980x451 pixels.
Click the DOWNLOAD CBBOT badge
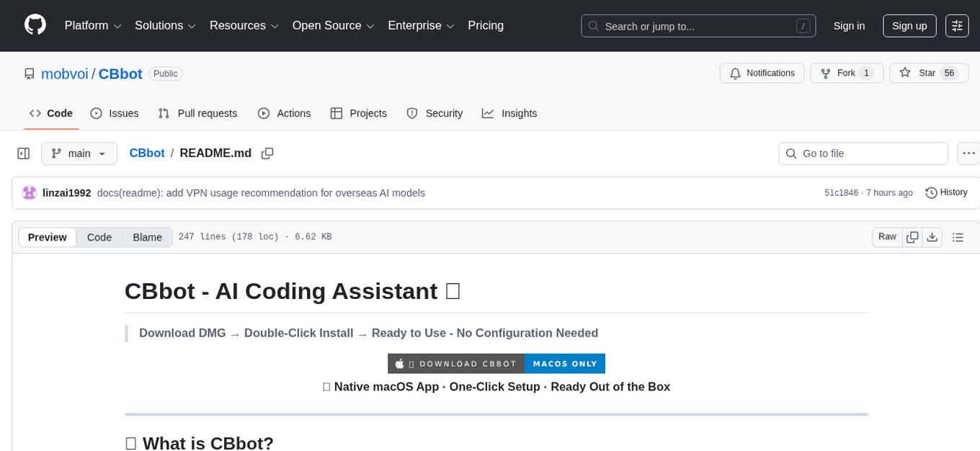pyautogui.click(x=456, y=363)
